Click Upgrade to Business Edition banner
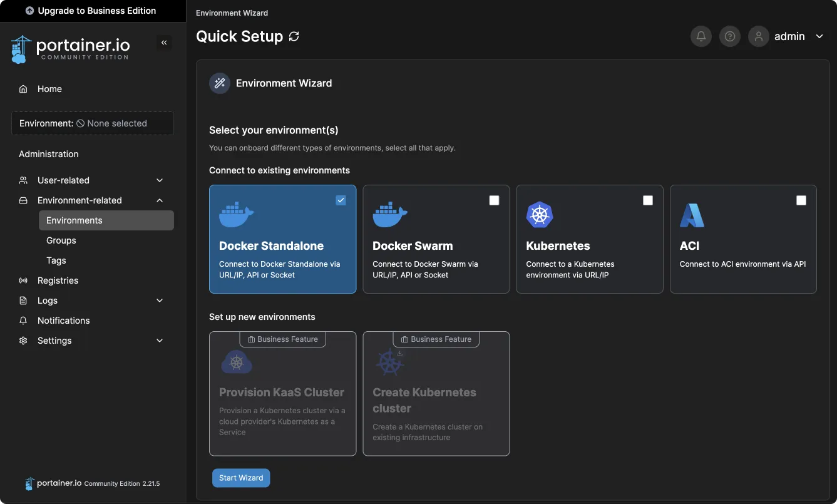 click(93, 11)
